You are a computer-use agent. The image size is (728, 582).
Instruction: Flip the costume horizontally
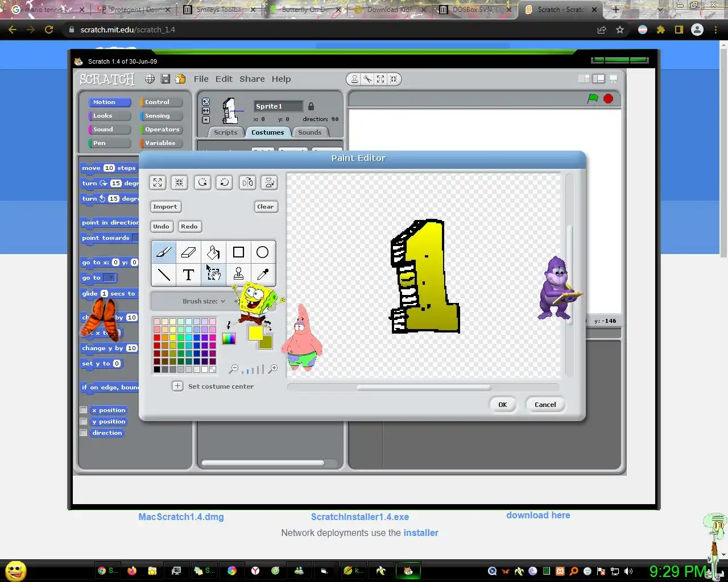tap(247, 182)
